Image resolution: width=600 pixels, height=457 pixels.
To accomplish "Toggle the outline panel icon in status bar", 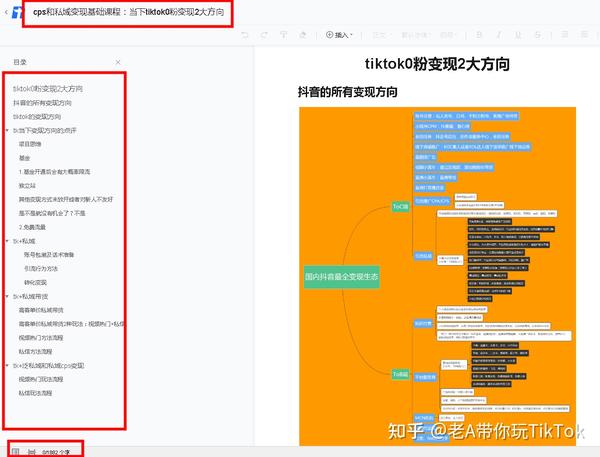I will (16, 452).
